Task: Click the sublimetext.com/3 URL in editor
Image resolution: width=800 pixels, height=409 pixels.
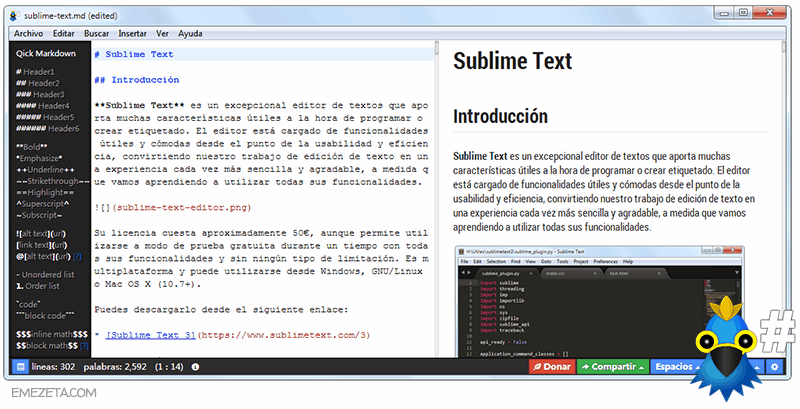Action: (284, 335)
